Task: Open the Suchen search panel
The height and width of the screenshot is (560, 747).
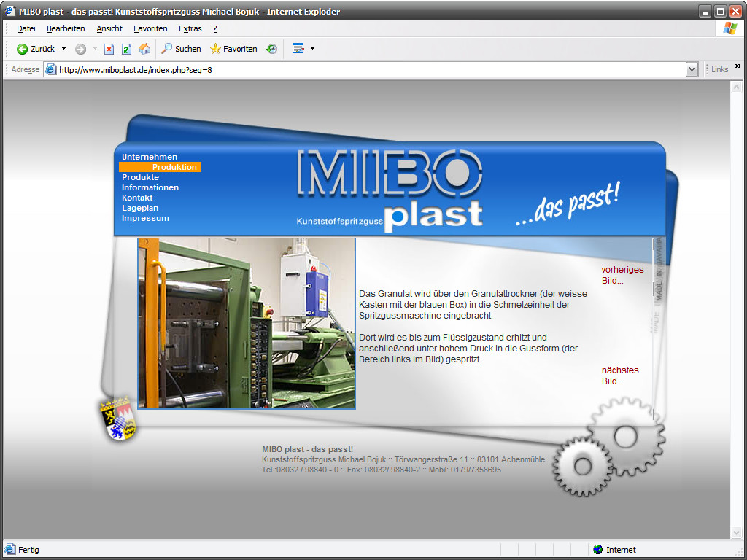Action: tap(181, 49)
